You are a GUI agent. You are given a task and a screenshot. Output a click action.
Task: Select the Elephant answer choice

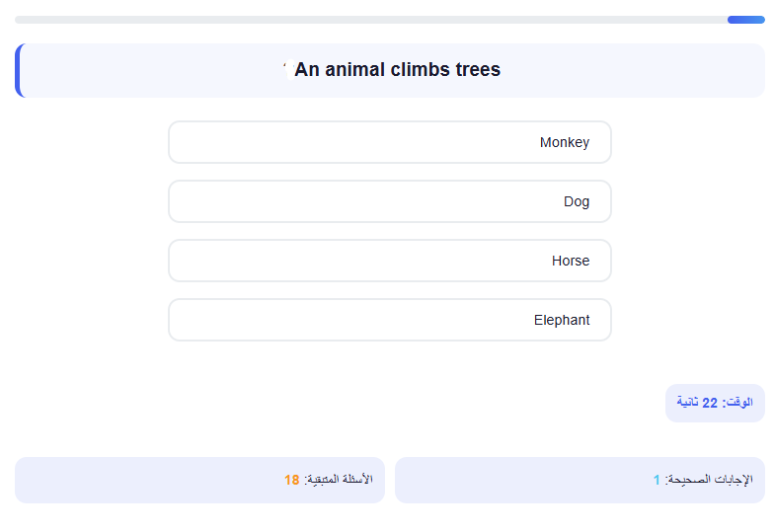[x=389, y=320]
